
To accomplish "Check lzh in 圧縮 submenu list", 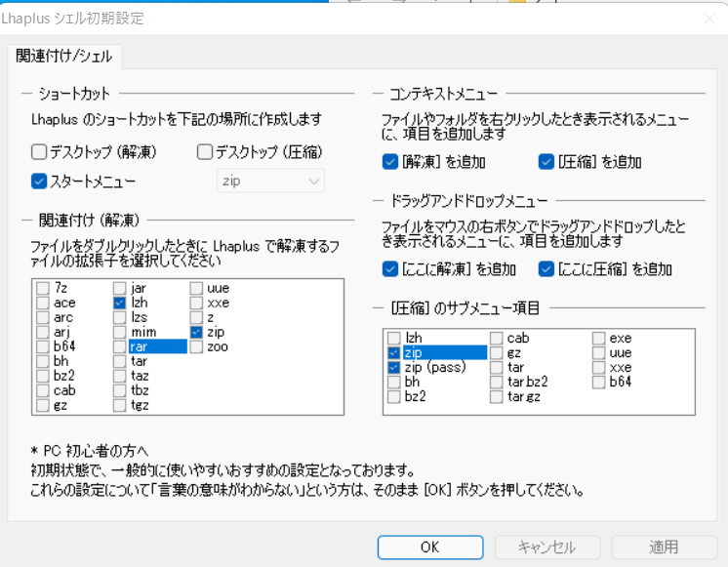I will [393, 338].
